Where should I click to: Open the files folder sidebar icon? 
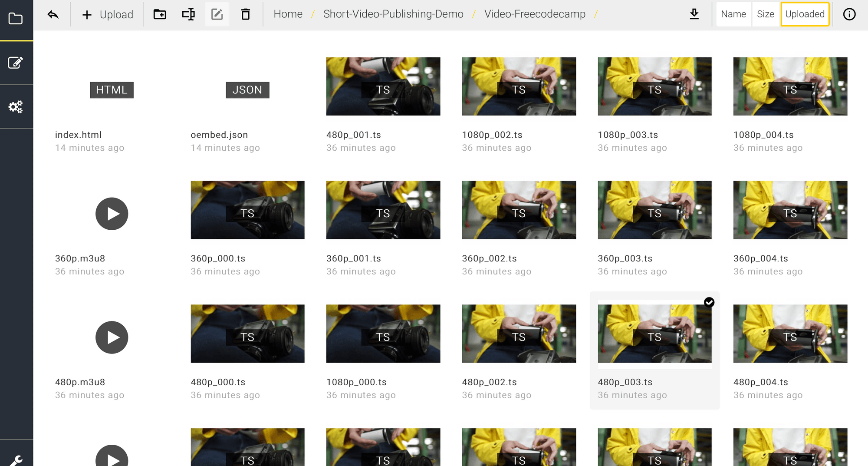pyautogui.click(x=16, y=19)
